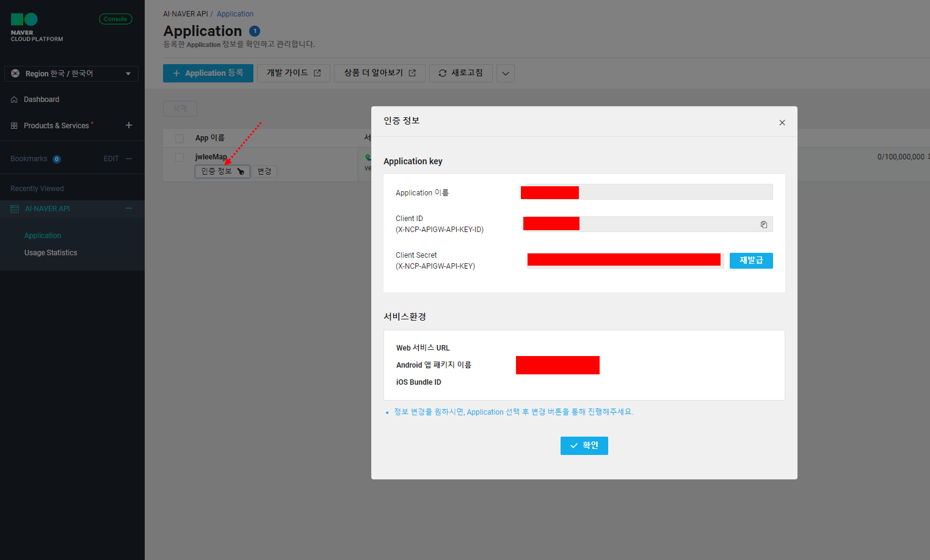Click the Application count info badge
930x560 pixels.
click(255, 31)
